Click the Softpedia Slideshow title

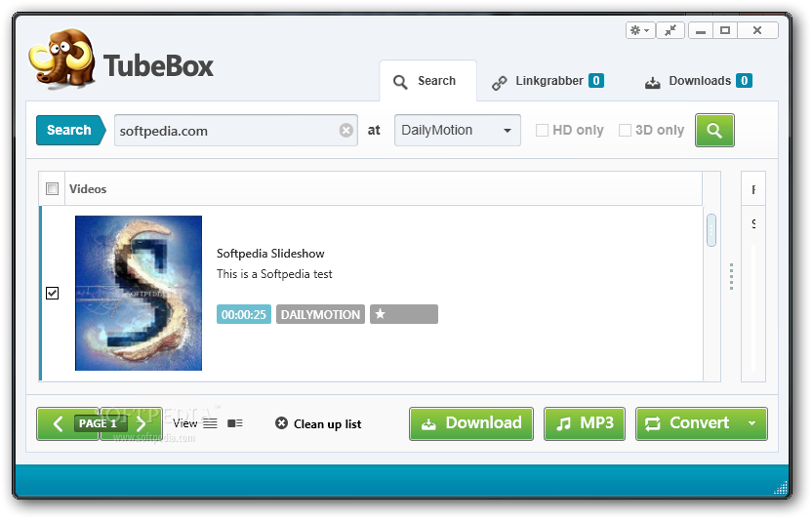pyautogui.click(x=270, y=254)
